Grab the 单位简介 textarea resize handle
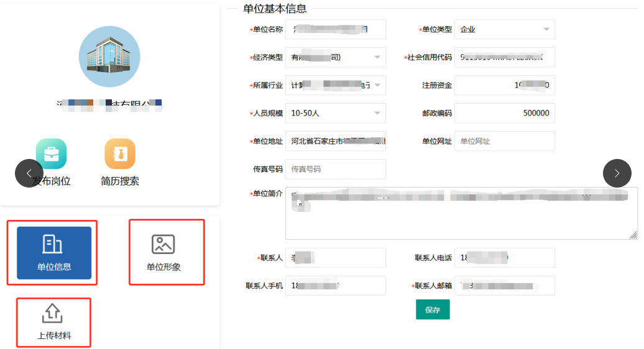This screenshot has width=644, height=349. (x=633, y=235)
